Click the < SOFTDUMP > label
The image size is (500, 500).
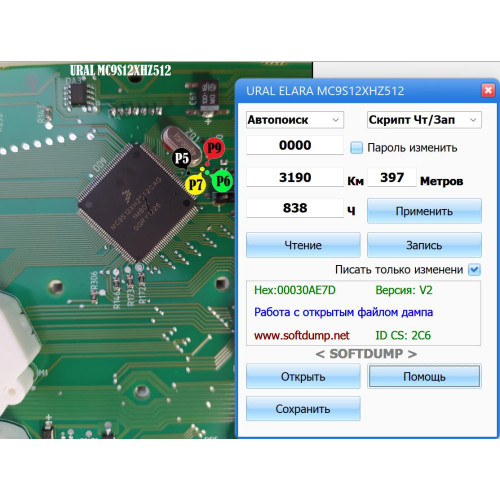tap(366, 354)
